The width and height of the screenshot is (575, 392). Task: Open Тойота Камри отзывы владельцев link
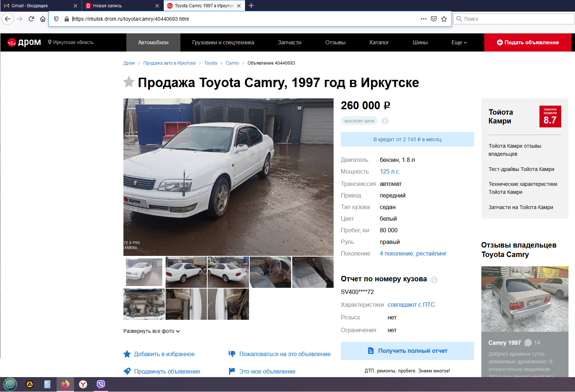pos(515,150)
